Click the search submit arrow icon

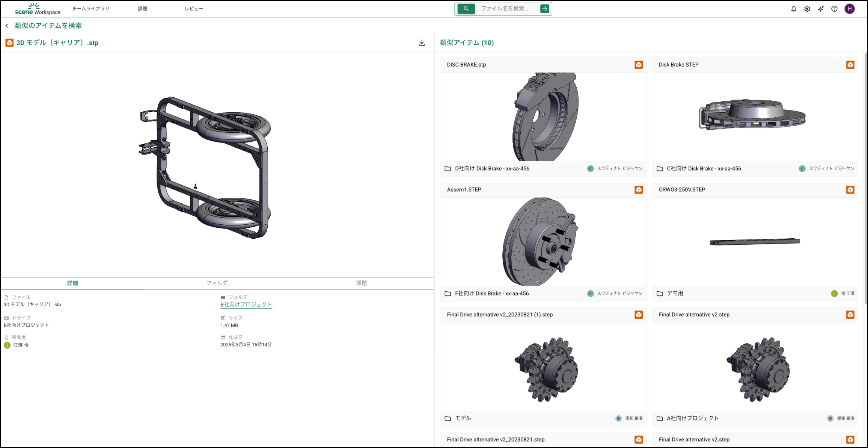point(544,9)
